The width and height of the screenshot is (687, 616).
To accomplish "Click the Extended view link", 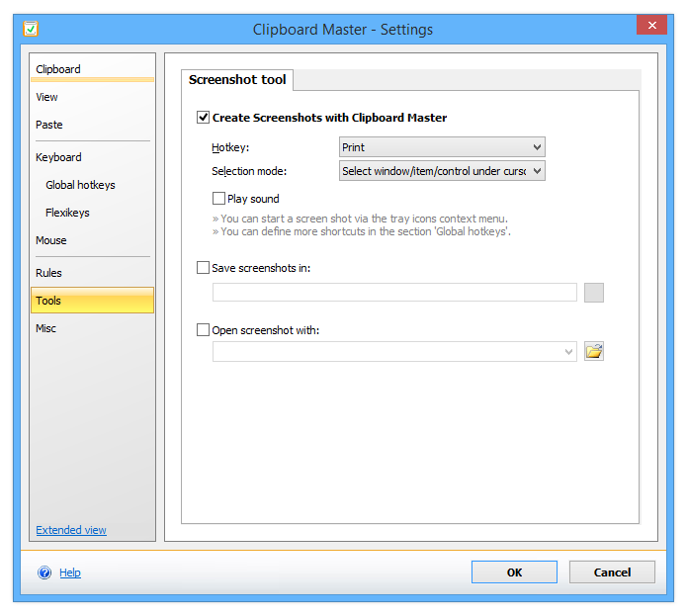I will pos(71,530).
